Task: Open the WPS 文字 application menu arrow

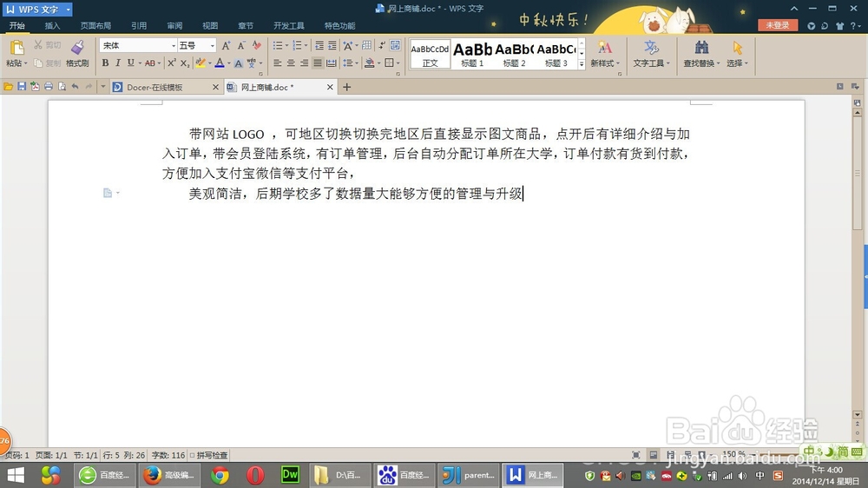Action: pos(68,10)
